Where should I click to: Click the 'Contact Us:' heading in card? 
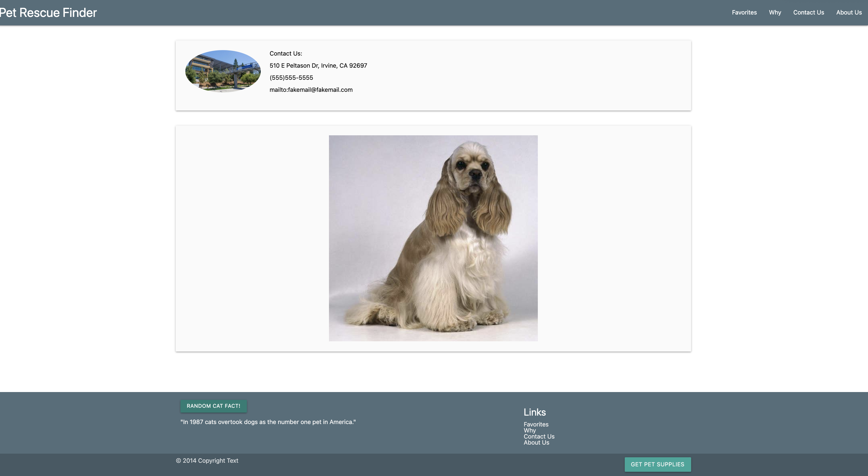tap(286, 53)
